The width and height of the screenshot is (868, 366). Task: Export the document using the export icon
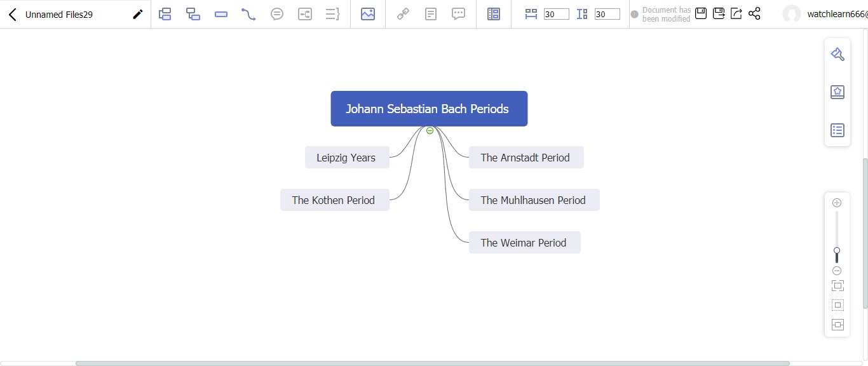[x=736, y=13]
